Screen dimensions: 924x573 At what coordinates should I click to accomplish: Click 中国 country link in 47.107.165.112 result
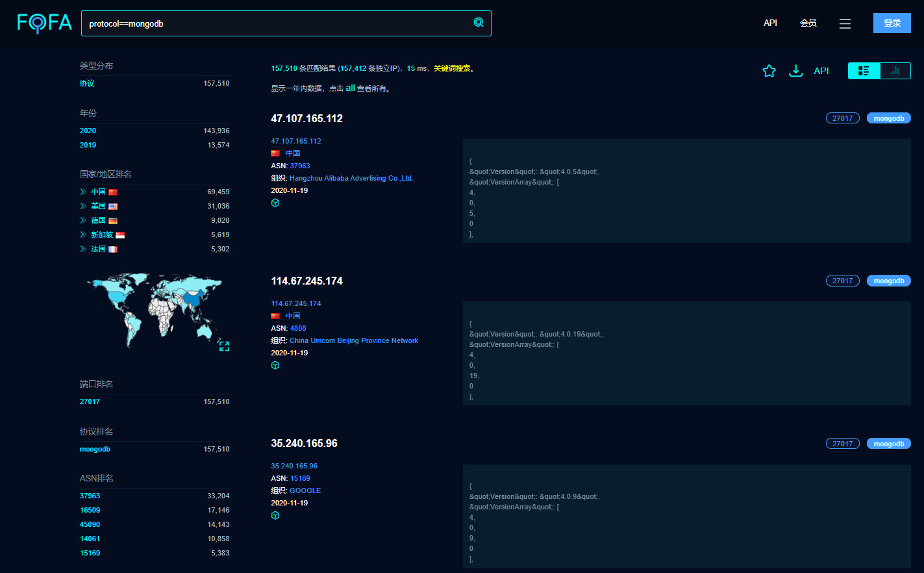(293, 153)
